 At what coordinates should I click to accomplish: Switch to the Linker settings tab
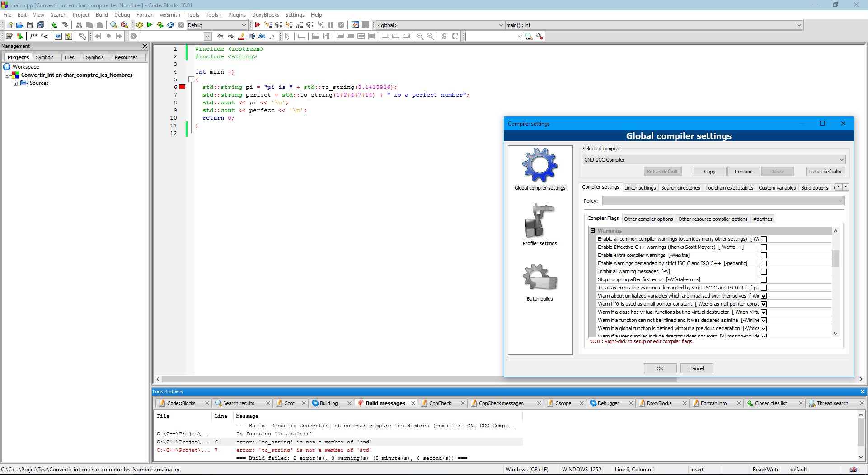click(640, 188)
